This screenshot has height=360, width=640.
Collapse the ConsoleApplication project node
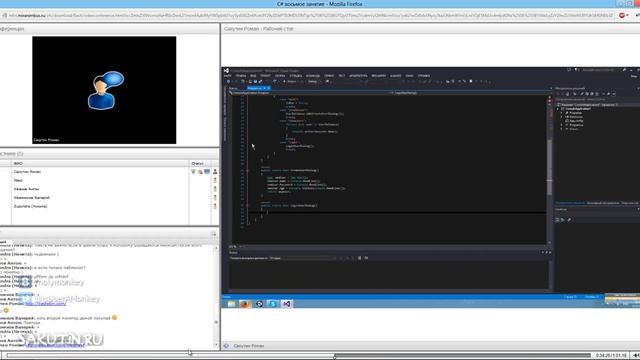click(558, 109)
